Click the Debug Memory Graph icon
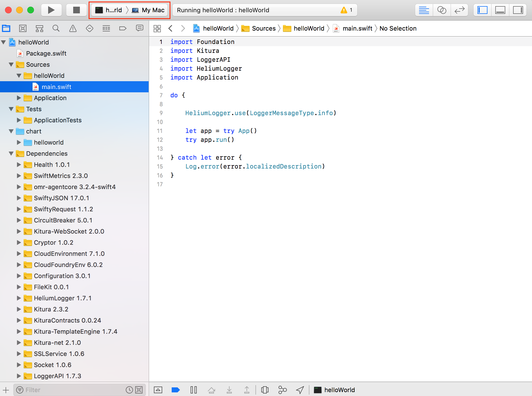 (282, 390)
